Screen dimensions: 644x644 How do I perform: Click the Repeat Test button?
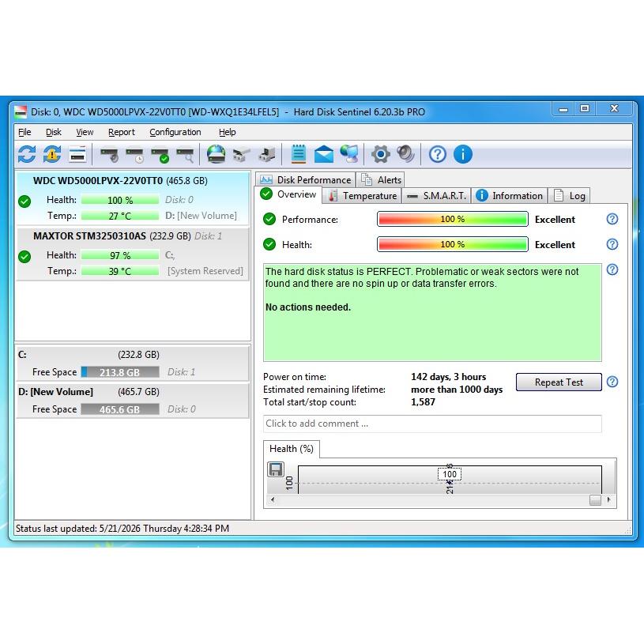tap(559, 382)
